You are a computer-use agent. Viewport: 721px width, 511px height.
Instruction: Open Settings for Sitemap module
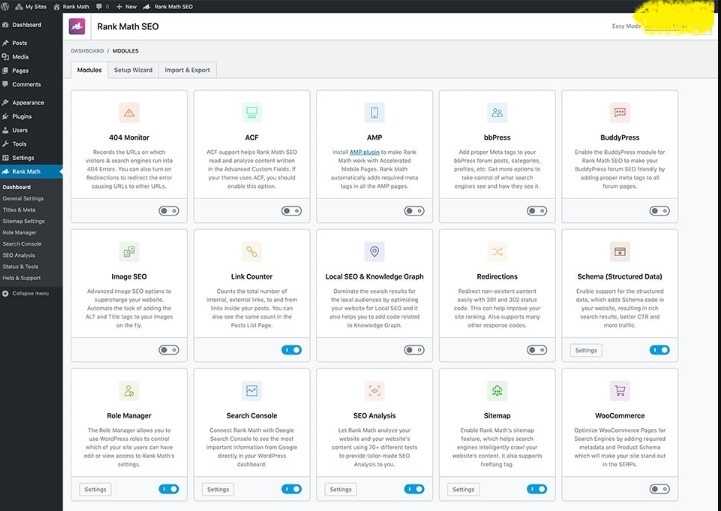pyautogui.click(x=463, y=489)
